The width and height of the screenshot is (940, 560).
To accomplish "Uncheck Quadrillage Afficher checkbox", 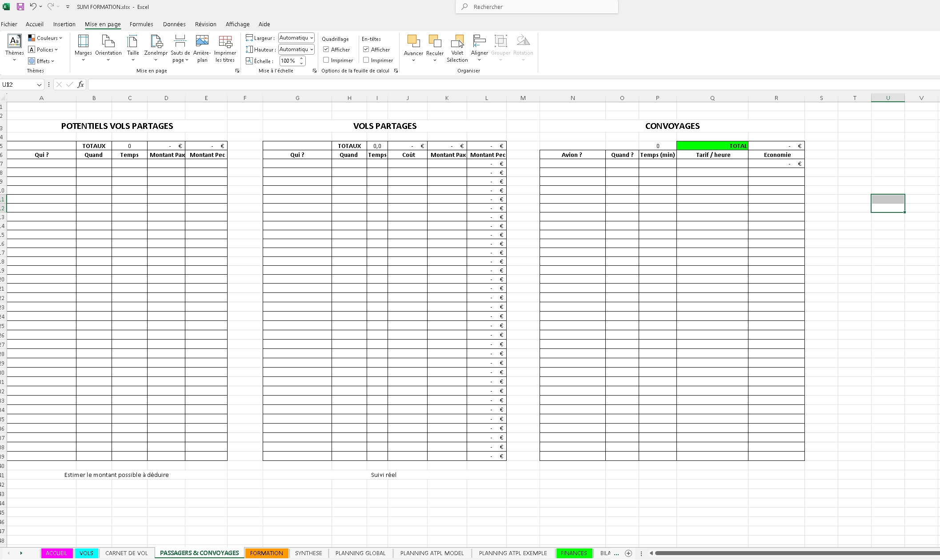I will pyautogui.click(x=326, y=49).
